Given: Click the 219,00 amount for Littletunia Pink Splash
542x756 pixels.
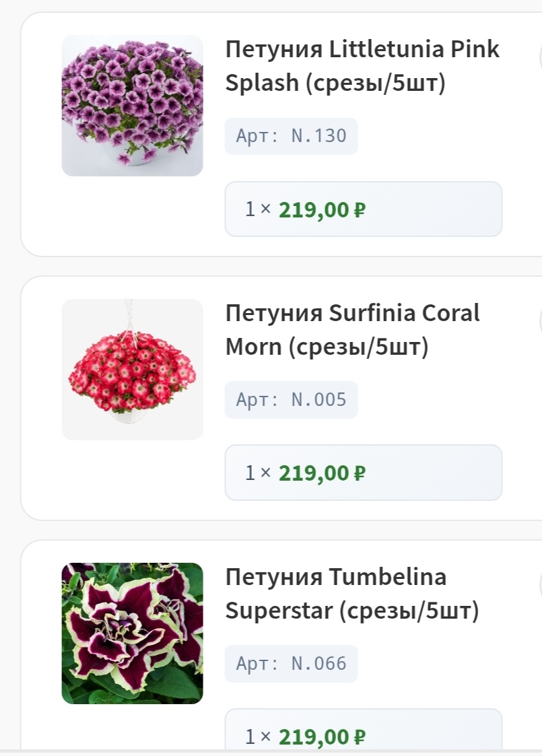Looking at the screenshot, I should 314,210.
